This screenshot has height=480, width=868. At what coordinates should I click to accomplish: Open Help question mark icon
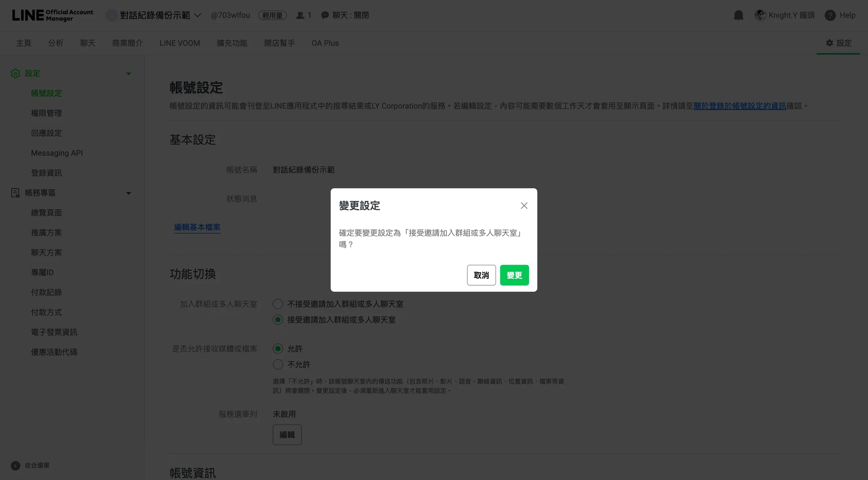(830, 15)
